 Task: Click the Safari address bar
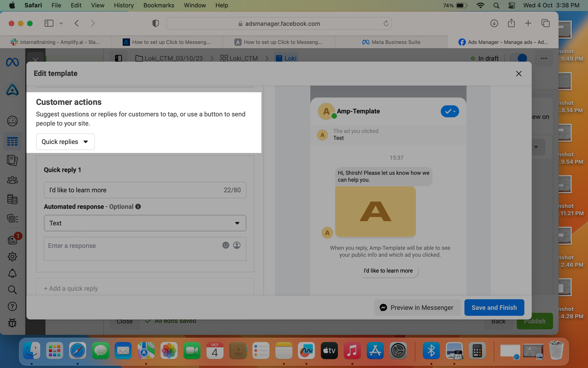[279, 23]
